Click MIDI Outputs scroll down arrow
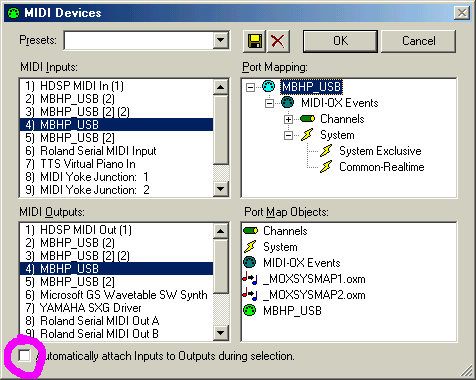 (x=221, y=332)
